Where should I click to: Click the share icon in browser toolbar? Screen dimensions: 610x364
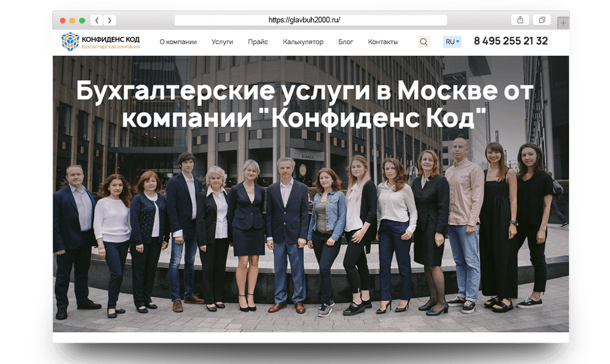(x=520, y=20)
